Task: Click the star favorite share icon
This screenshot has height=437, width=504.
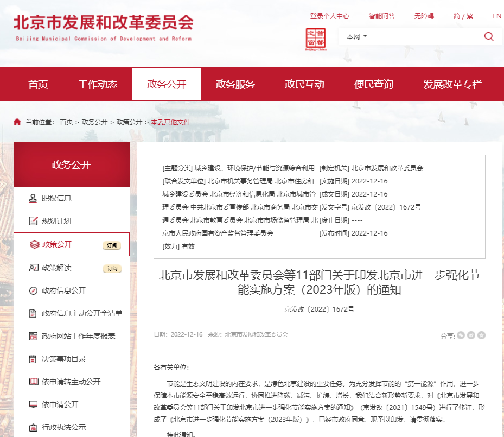Action: tap(481, 335)
